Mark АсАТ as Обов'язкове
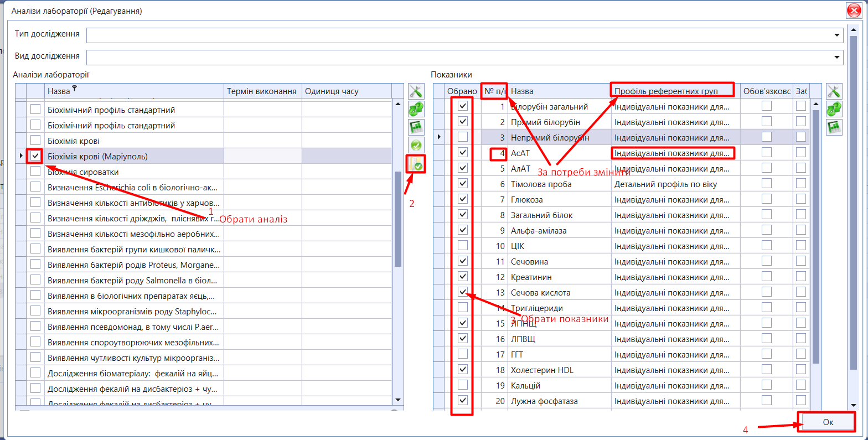The image size is (868, 440). click(767, 152)
